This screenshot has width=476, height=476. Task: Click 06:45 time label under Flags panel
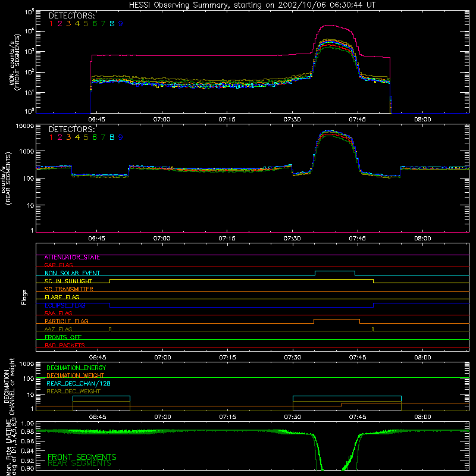98,358
